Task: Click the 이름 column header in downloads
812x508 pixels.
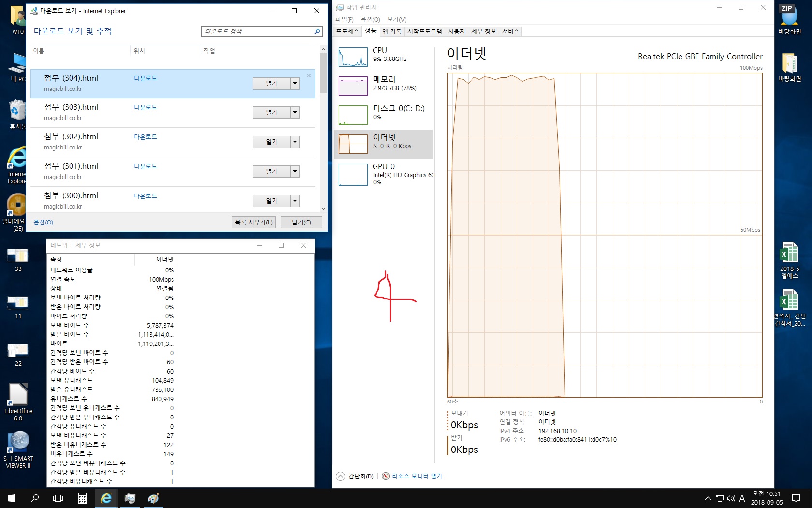Action: pyautogui.click(x=39, y=51)
